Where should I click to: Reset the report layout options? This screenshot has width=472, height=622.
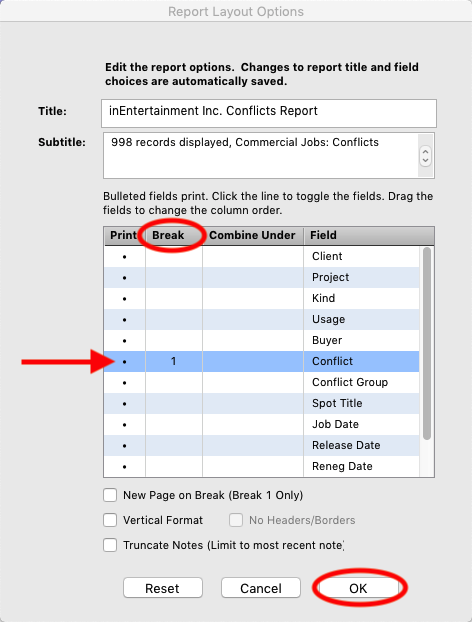pos(163,588)
